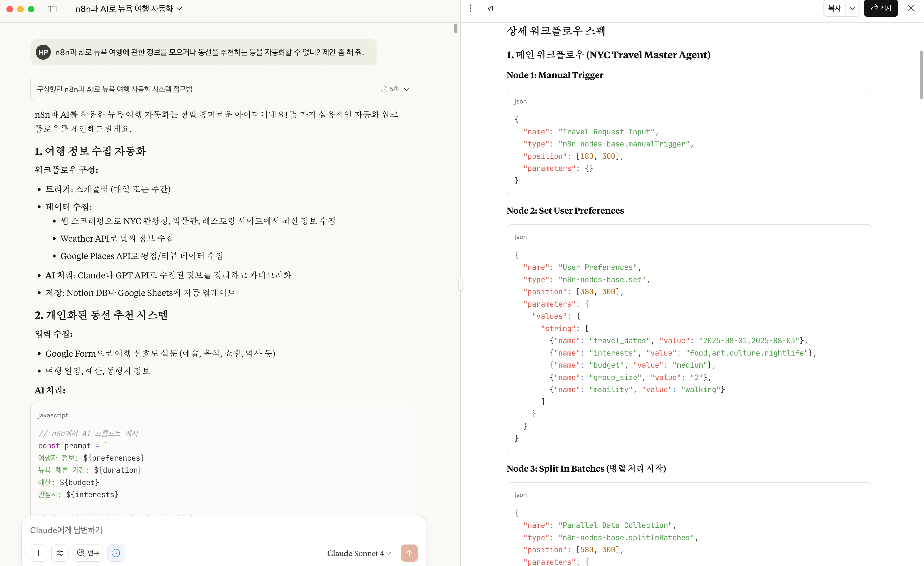The image size is (924, 566).
Task: Click the plus attachment button
Action: point(38,553)
